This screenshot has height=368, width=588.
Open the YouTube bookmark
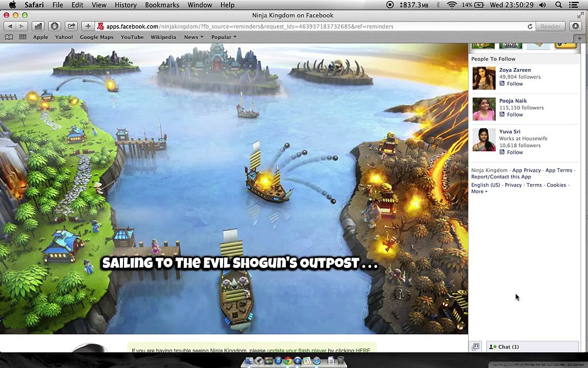coord(132,37)
